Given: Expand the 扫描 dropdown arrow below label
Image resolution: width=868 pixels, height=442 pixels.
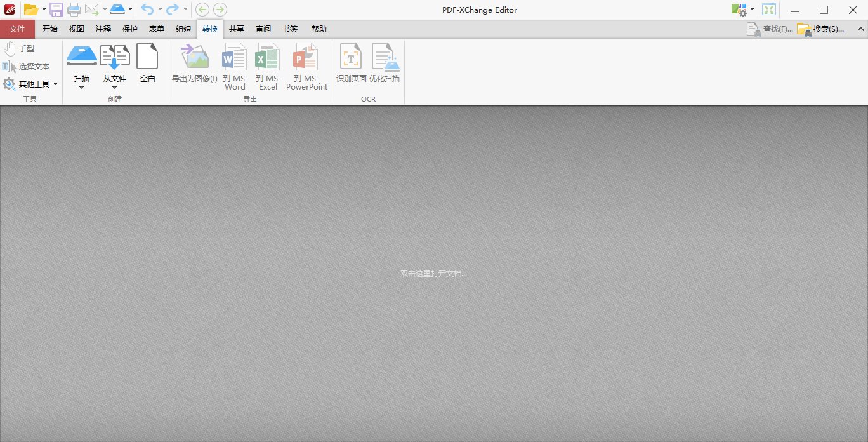Looking at the screenshot, I should 81,87.
